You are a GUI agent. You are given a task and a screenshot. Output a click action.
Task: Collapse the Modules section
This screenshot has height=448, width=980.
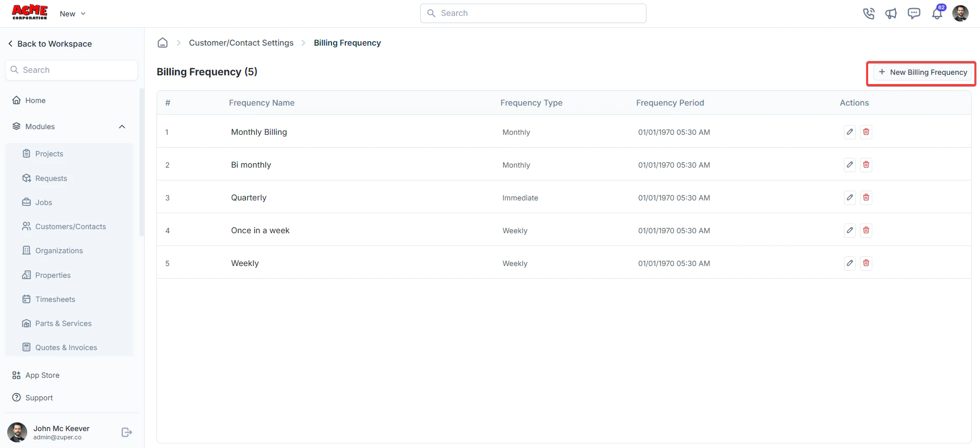pos(122,127)
